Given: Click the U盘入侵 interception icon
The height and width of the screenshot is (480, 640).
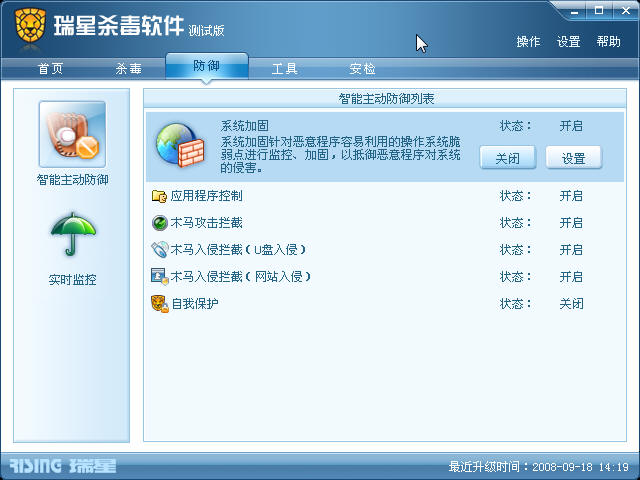Looking at the screenshot, I should [x=160, y=249].
